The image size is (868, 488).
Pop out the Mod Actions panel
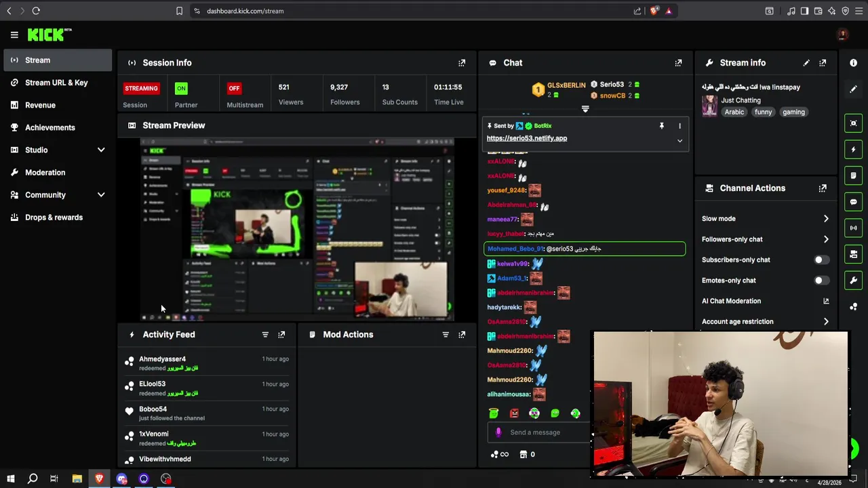tap(462, 334)
